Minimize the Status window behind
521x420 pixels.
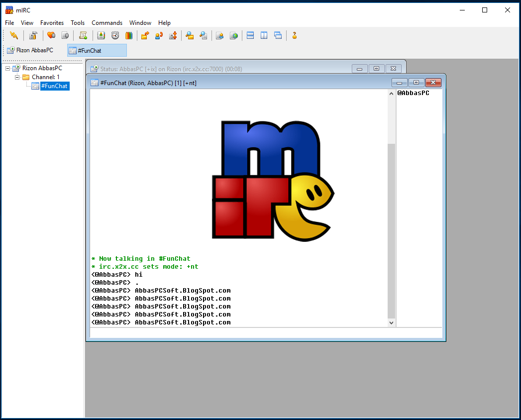[359, 69]
